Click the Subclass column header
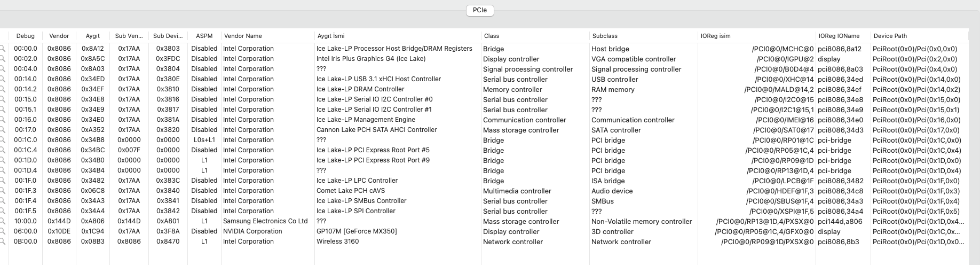This screenshot has width=980, height=265. 605,36
